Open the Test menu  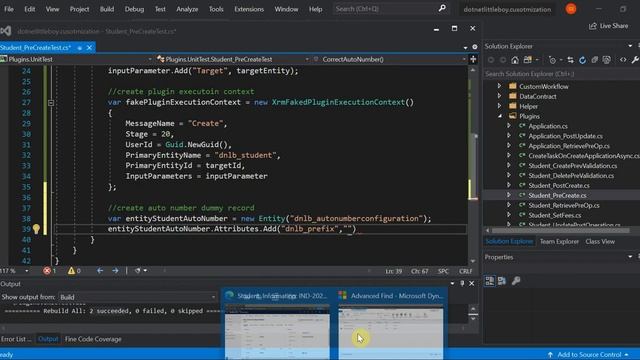coord(160,9)
